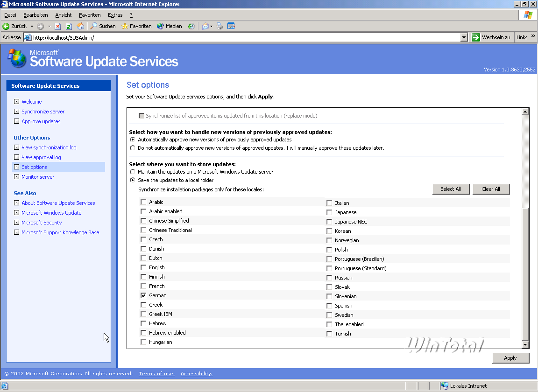Open the Terms of use link
This screenshot has width=538, height=392.
tap(157, 373)
